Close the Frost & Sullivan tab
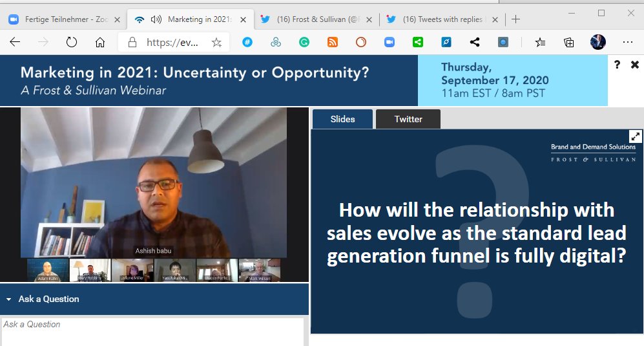The height and width of the screenshot is (346, 644). (x=369, y=19)
